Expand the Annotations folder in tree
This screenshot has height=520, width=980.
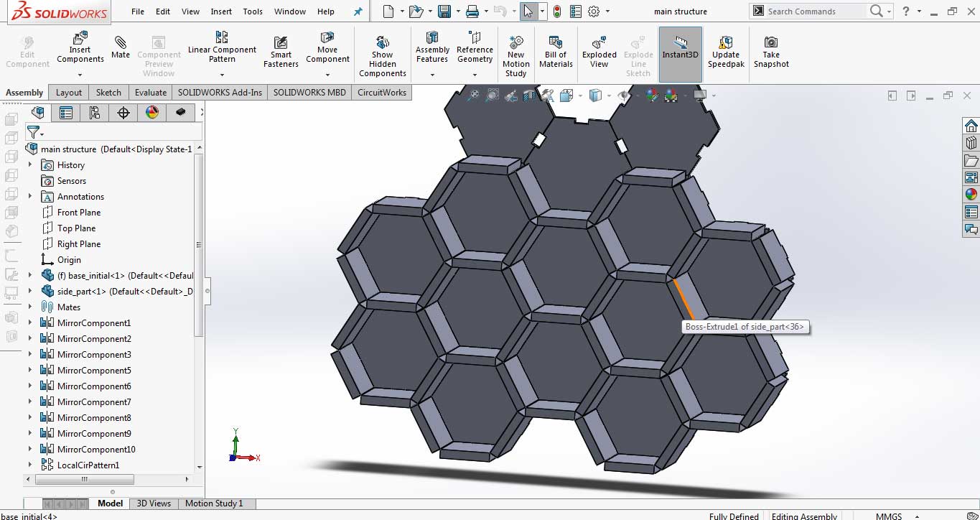pos(30,197)
